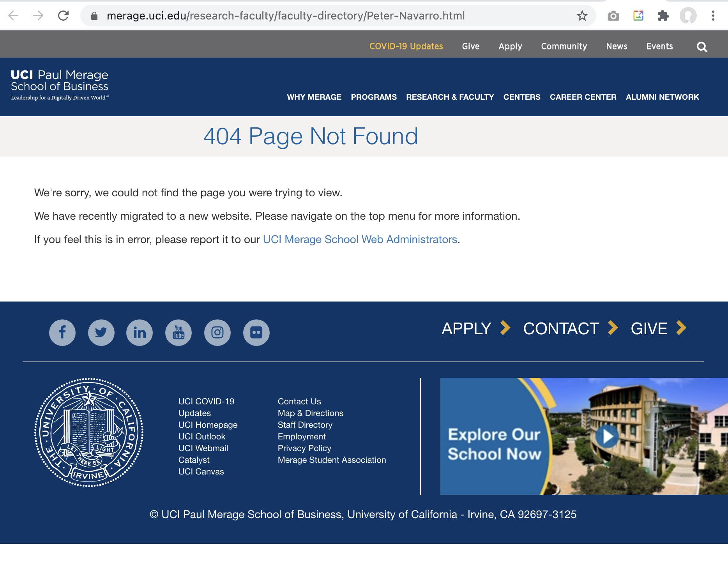
Task: Open the PROGRAMS menu
Action: click(374, 97)
